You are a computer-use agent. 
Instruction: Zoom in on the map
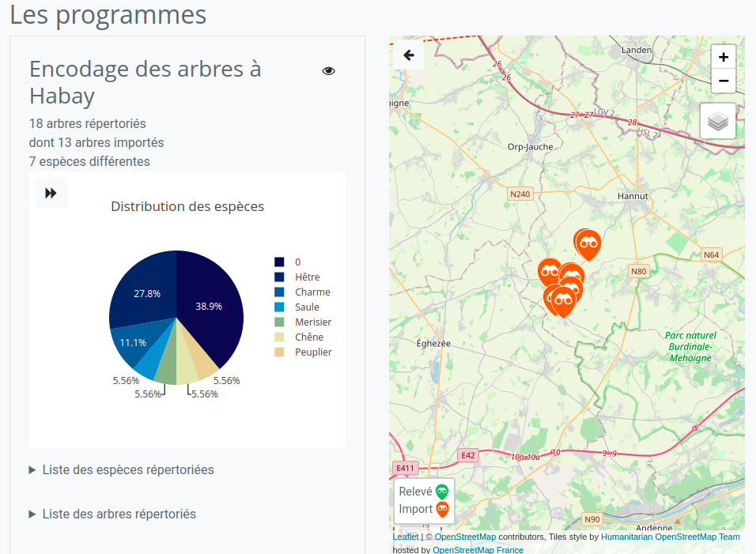point(723,57)
